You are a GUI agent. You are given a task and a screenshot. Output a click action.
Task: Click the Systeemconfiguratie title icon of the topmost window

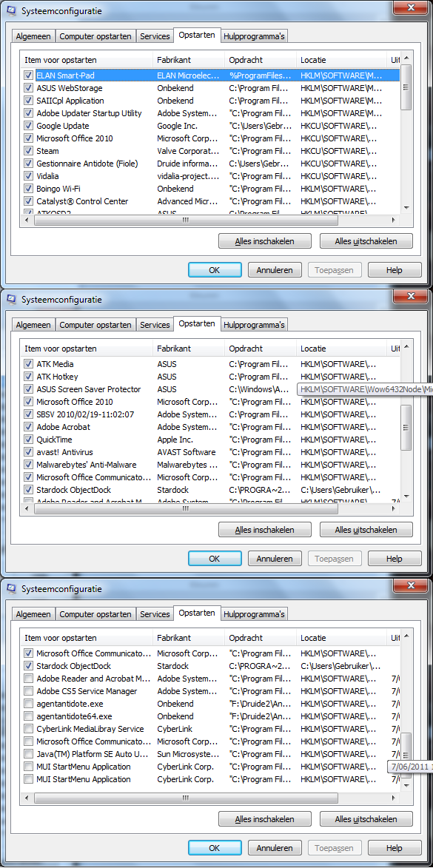click(x=10, y=10)
